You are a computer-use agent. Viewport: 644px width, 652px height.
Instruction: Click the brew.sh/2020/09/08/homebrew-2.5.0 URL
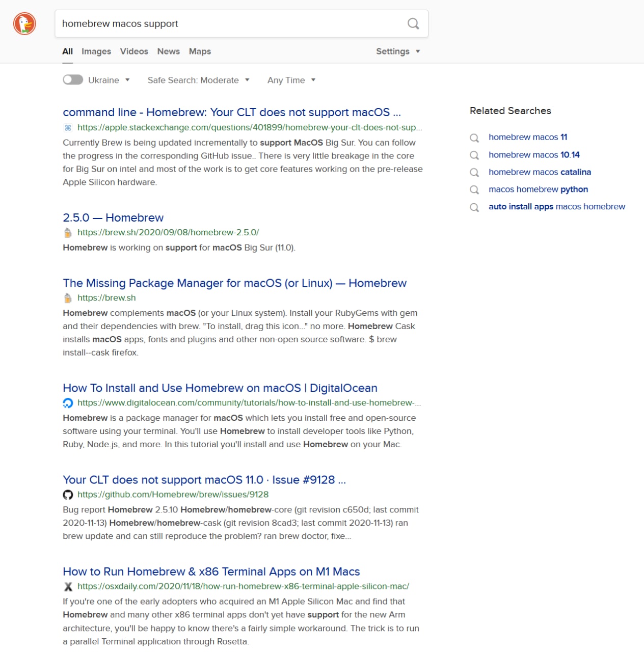point(168,232)
